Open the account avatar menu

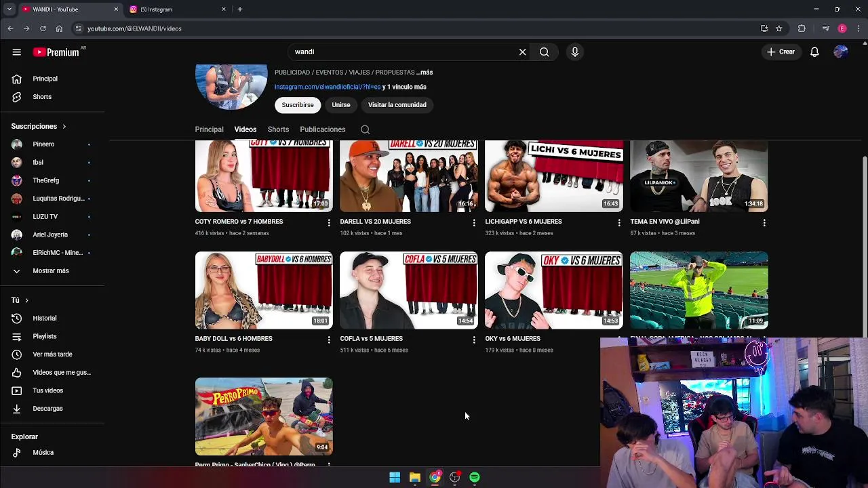point(840,52)
